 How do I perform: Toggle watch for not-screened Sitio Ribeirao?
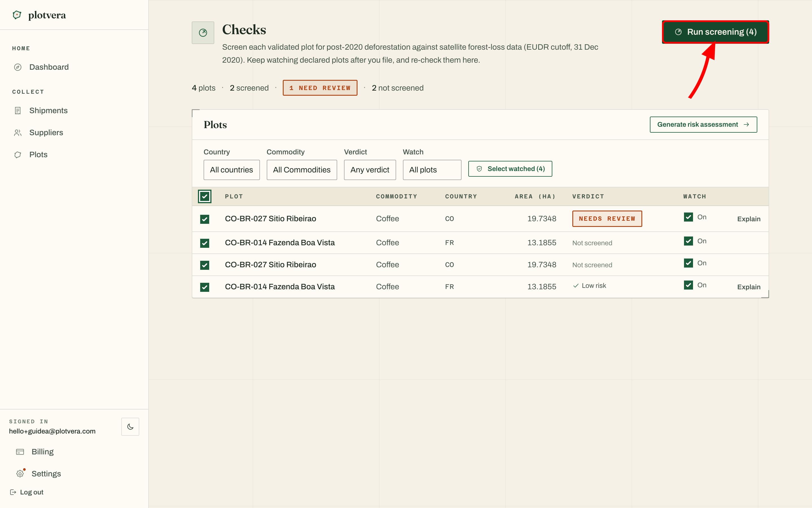(688, 263)
